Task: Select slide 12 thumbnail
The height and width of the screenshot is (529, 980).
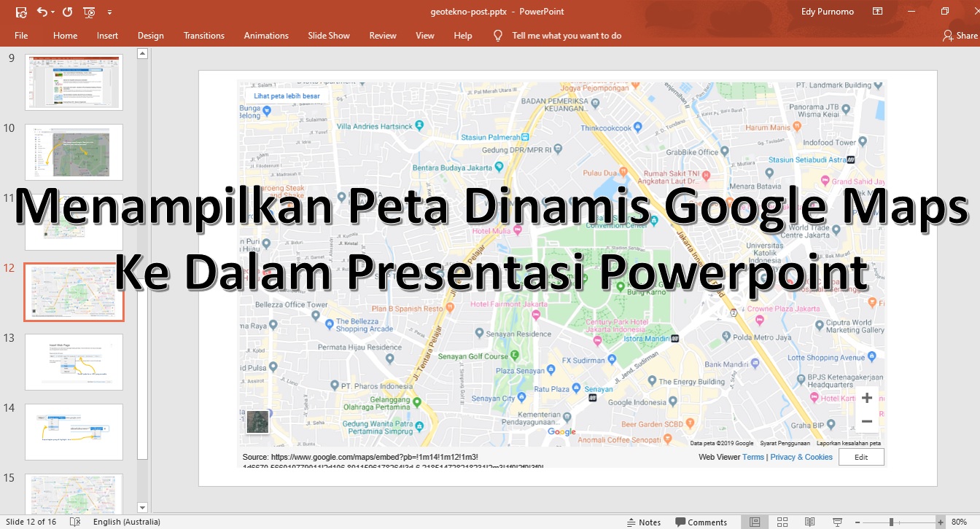Action: (x=74, y=292)
